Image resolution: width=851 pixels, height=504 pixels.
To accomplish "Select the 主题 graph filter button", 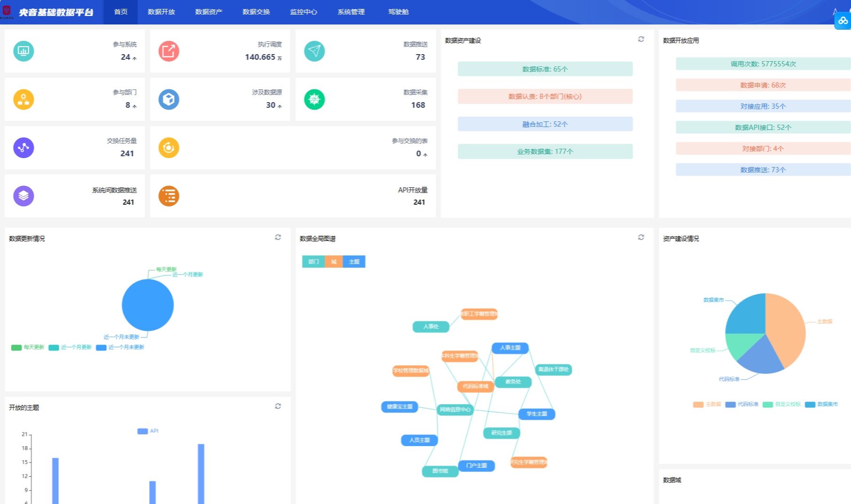I will click(x=354, y=262).
